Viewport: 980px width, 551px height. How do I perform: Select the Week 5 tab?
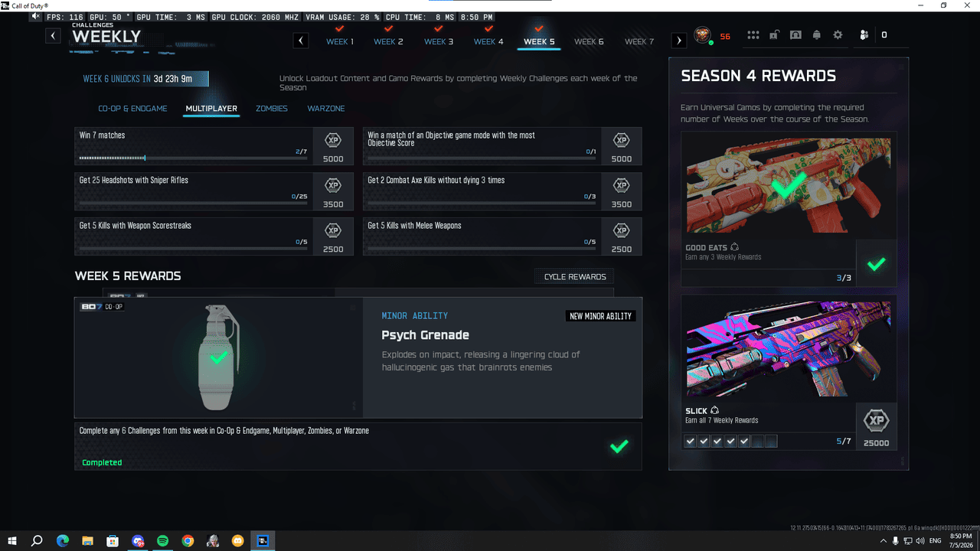coord(539,41)
